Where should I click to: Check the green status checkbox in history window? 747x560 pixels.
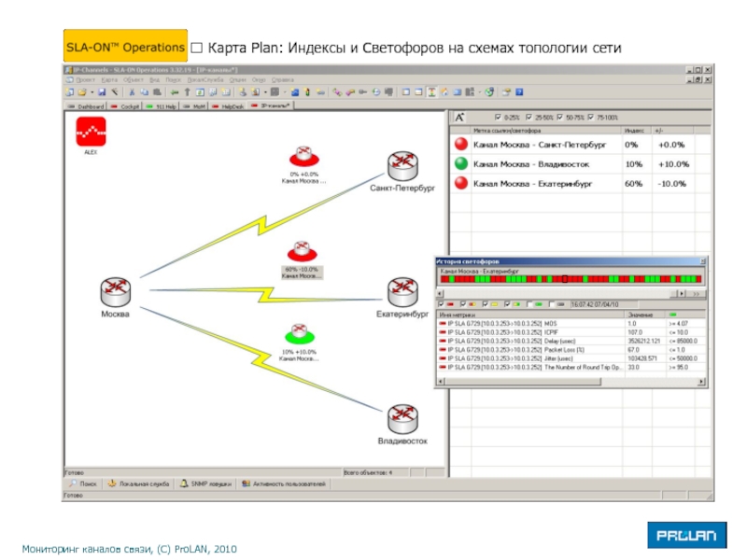(x=529, y=304)
